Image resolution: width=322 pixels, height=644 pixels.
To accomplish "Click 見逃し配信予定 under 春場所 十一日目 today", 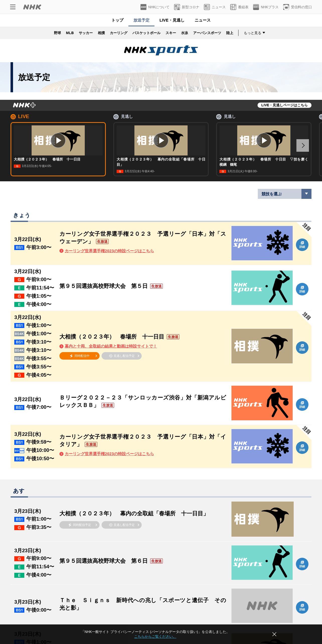I will point(122,356).
